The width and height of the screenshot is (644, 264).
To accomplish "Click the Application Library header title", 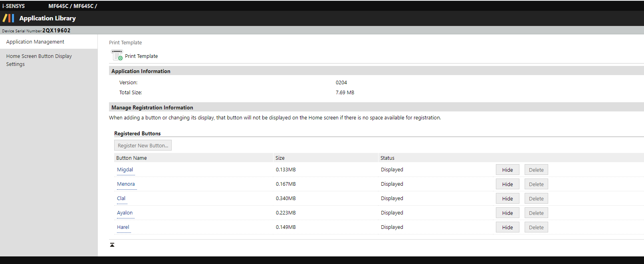I will click(x=48, y=18).
